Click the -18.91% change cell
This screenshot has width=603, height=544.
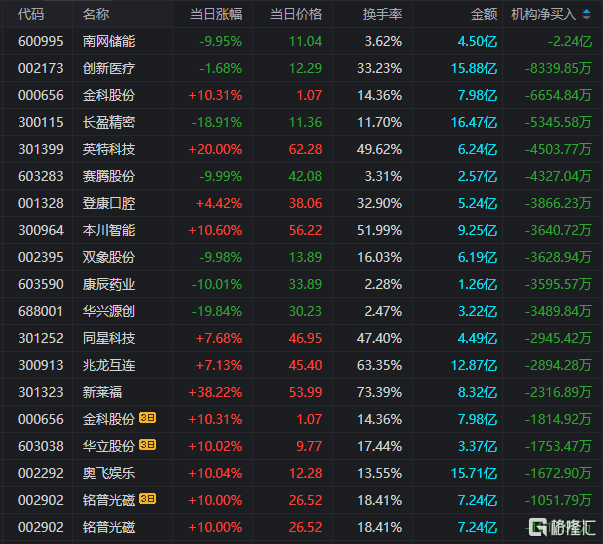click(217, 122)
